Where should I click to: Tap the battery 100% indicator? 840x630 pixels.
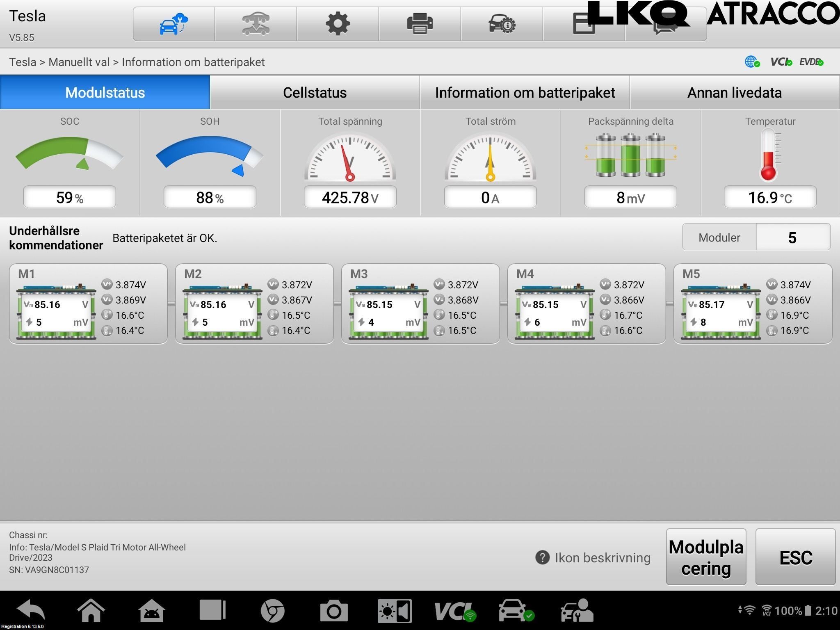(792, 611)
